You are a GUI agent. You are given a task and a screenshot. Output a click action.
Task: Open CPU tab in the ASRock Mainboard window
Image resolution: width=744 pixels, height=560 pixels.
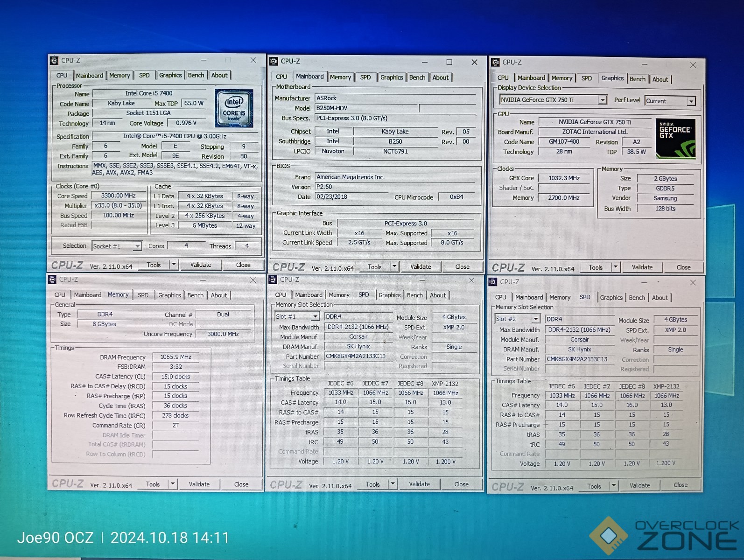tap(281, 77)
